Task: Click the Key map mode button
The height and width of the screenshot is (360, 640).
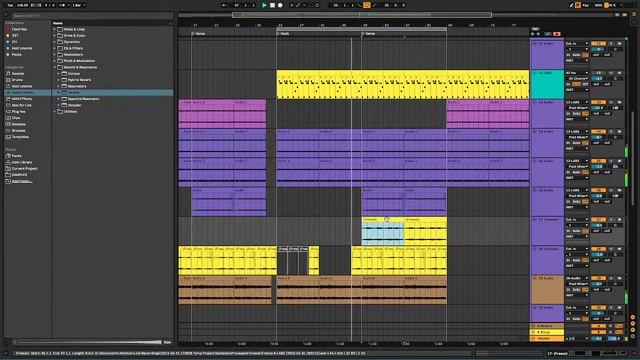Action: tap(586, 5)
